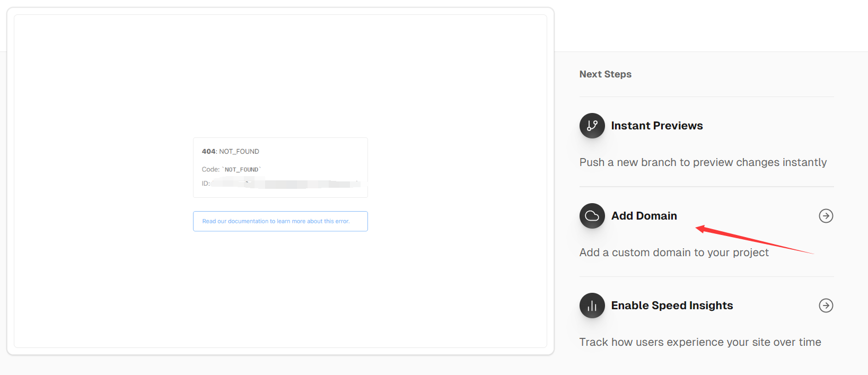
Task: Click the arrow circle in Add Domain row
Action: click(x=826, y=216)
